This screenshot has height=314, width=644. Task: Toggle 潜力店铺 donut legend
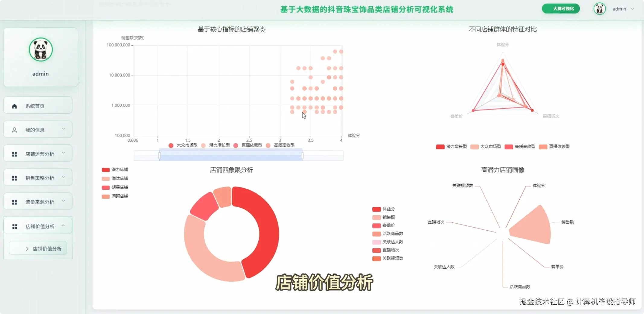click(x=115, y=170)
